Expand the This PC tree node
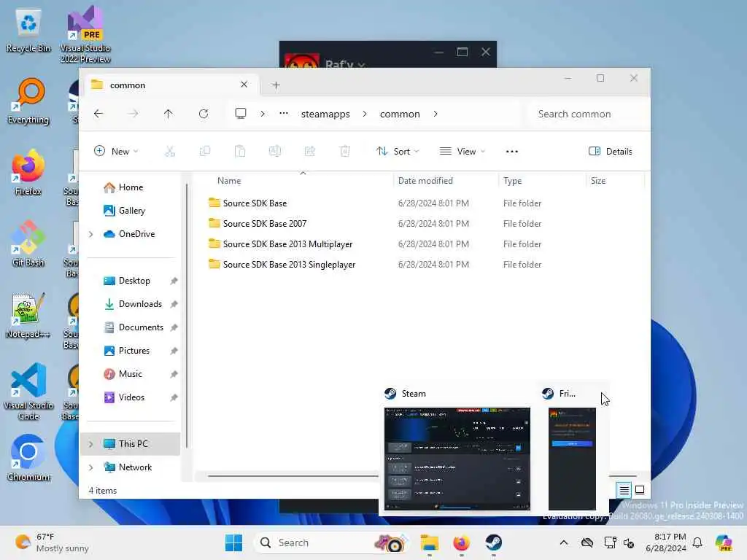 point(90,444)
